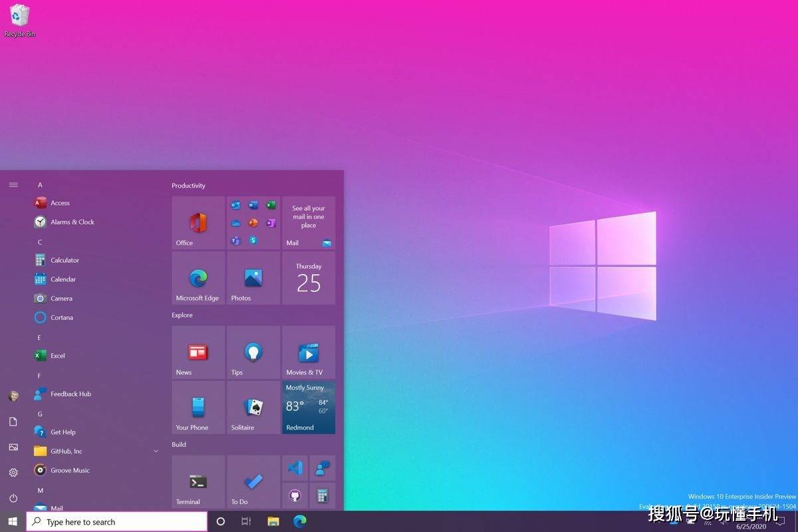
Task: Open the Recycle Bin desktop icon
Action: 20,20
